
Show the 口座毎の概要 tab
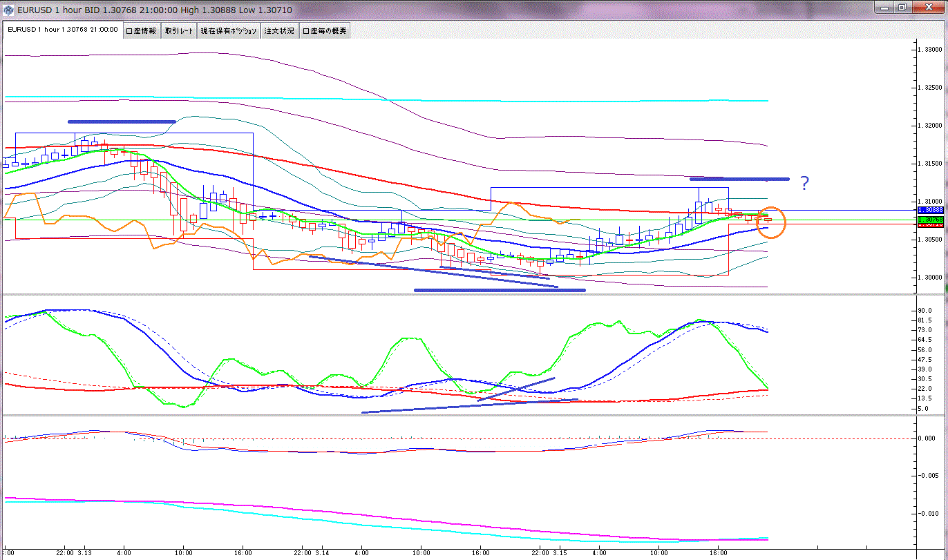pos(325,31)
